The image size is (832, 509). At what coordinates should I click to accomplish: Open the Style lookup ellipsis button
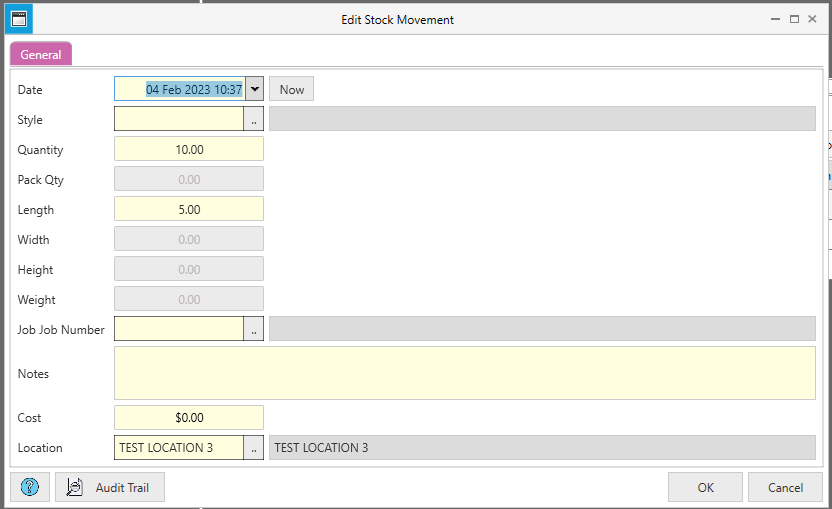pos(254,119)
